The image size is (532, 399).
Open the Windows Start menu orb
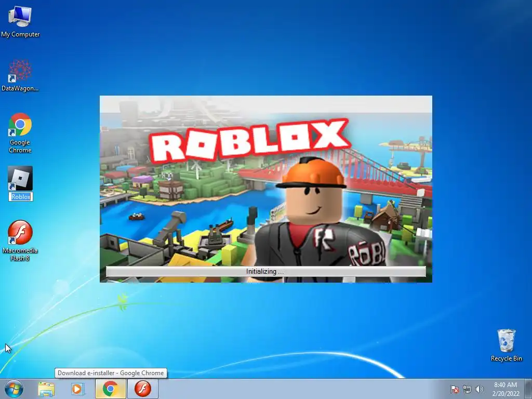(x=14, y=389)
